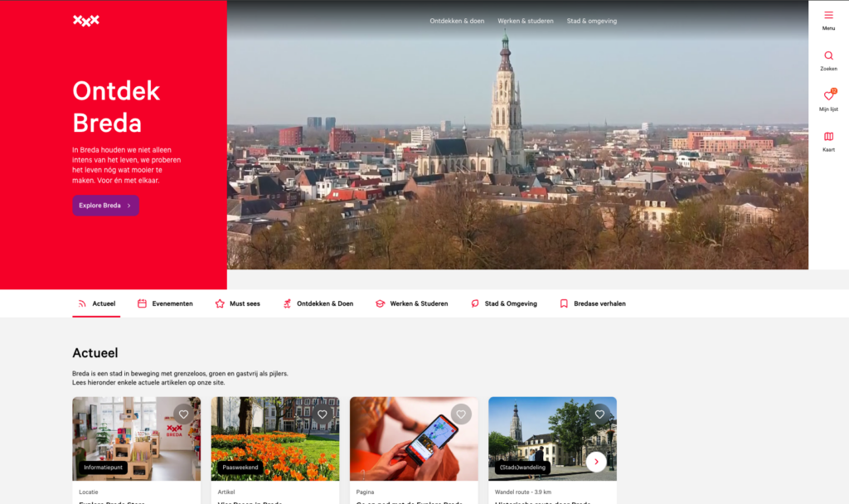Click the Zoeken search icon
Viewport: 849px width, 504px height.
(x=828, y=56)
